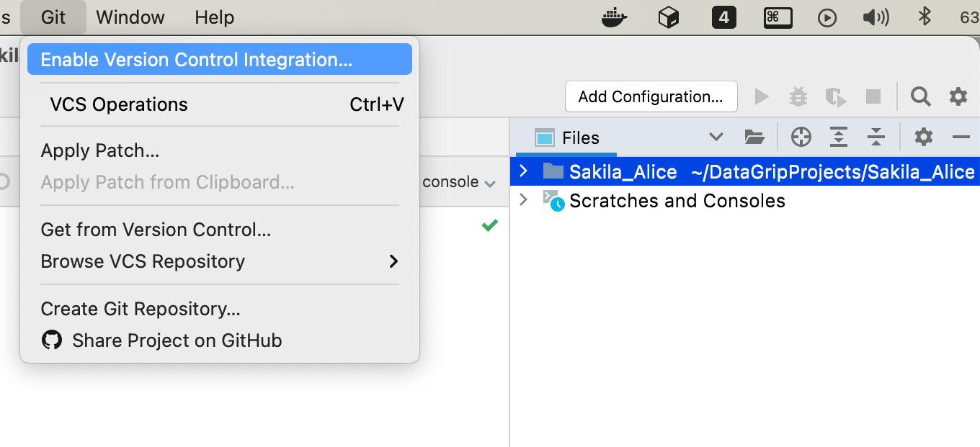This screenshot has height=447, width=980.
Task: Select opened file crosshair icon
Action: pyautogui.click(x=801, y=137)
